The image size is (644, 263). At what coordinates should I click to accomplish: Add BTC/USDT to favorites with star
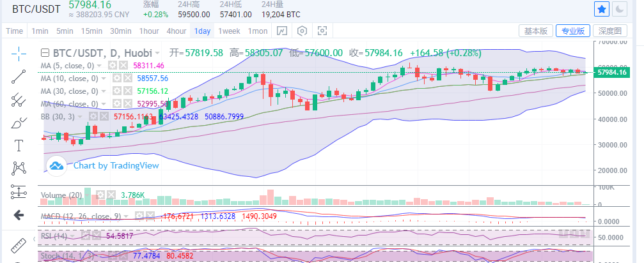[602, 9]
